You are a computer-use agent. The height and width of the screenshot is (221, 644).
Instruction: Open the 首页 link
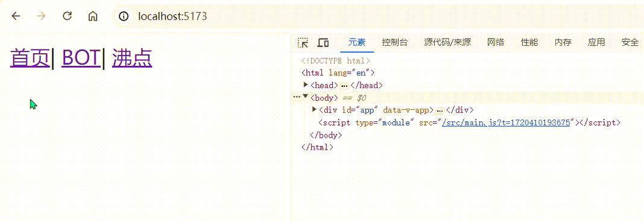(x=30, y=58)
